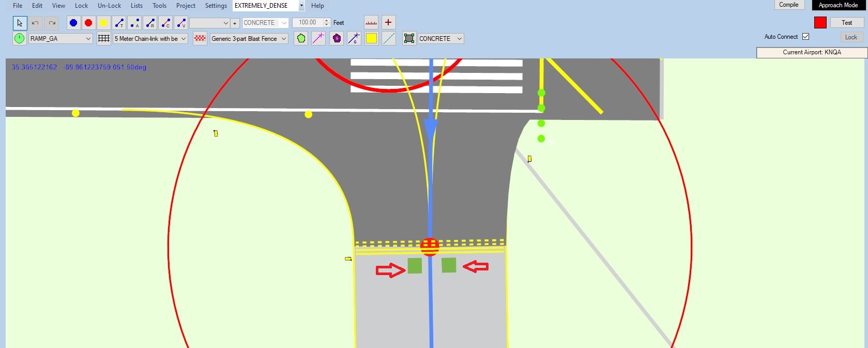Open the RAMP_GA parking type dropdown
Screen dimensions: 868x348
pyautogui.click(x=60, y=39)
